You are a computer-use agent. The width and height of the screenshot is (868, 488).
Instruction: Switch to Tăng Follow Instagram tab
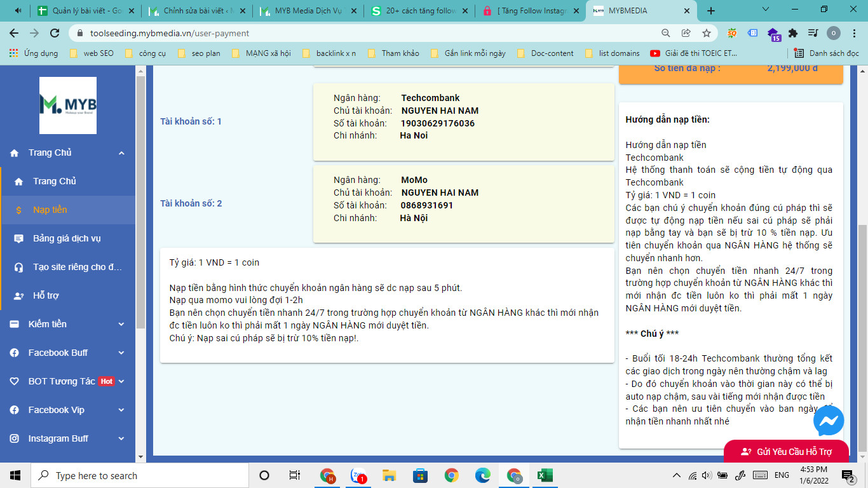[x=531, y=11]
